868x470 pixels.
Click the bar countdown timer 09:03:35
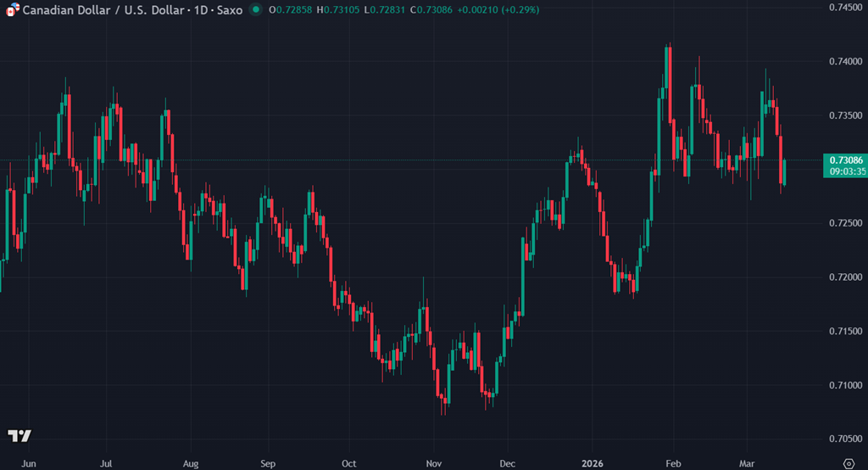pyautogui.click(x=846, y=171)
